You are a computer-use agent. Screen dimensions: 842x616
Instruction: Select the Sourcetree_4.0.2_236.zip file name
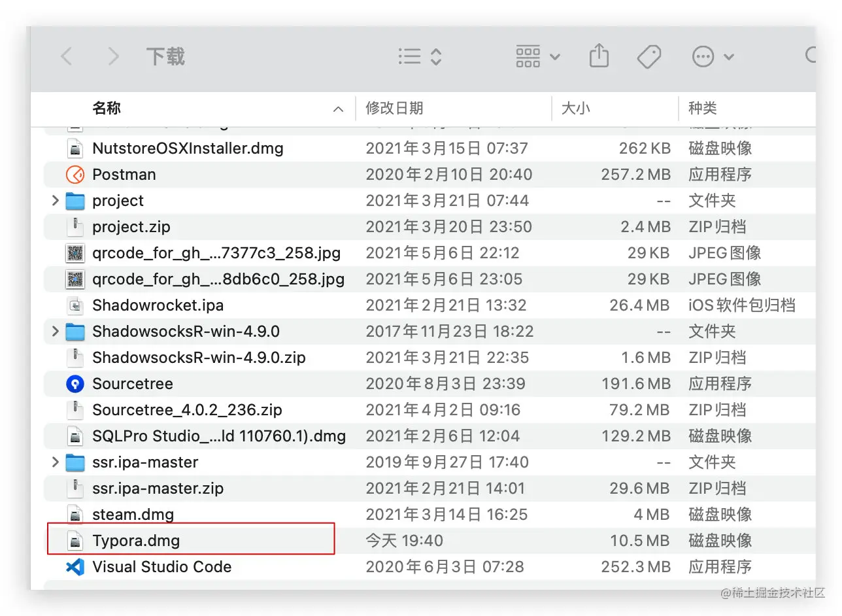(x=187, y=411)
